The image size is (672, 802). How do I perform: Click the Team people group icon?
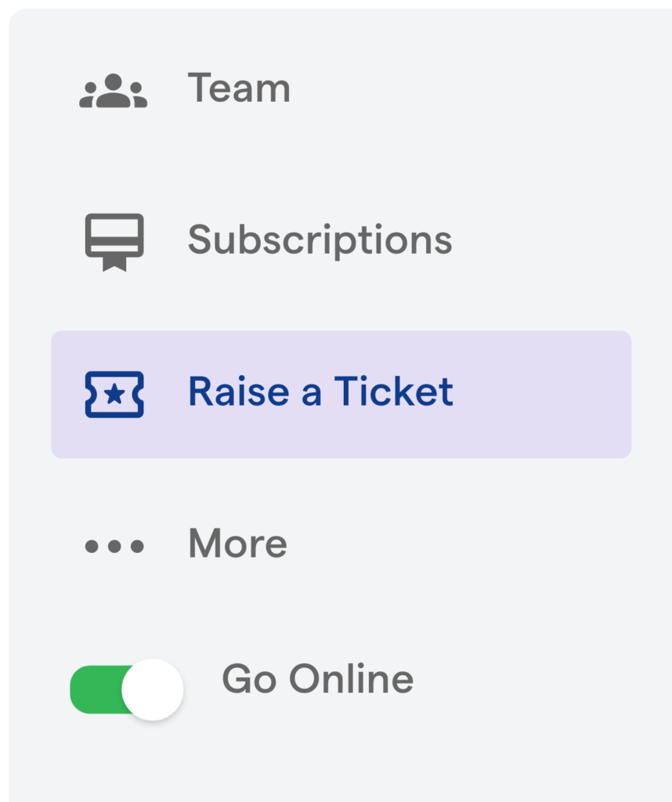pos(114,91)
